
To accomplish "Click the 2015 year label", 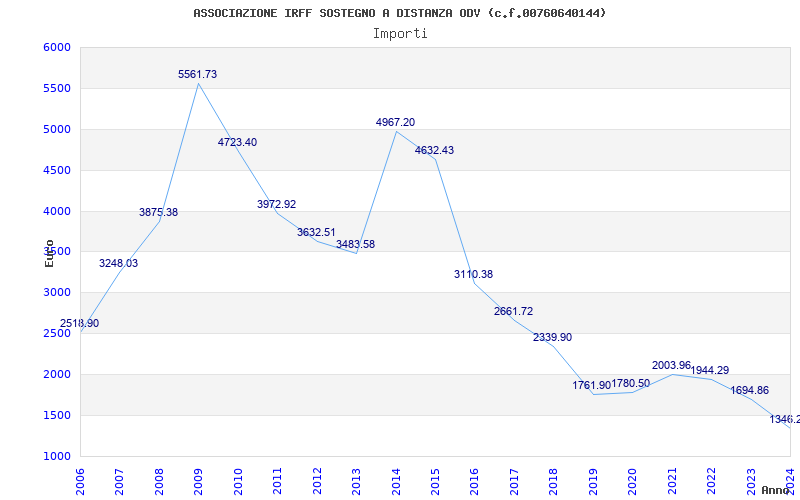I will (435, 481).
